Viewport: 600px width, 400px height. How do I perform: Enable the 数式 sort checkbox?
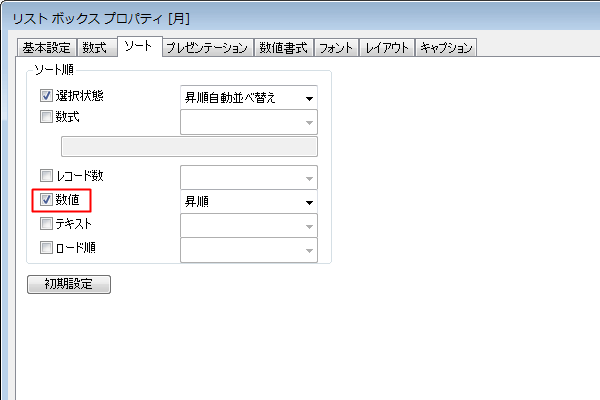[x=46, y=117]
